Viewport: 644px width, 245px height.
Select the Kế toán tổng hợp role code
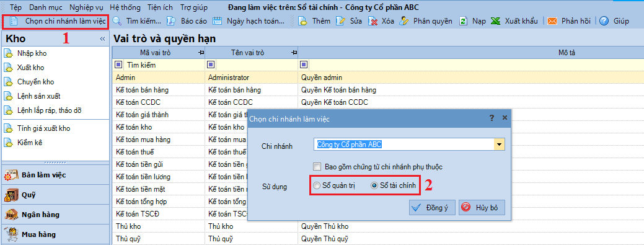pyautogui.click(x=141, y=202)
